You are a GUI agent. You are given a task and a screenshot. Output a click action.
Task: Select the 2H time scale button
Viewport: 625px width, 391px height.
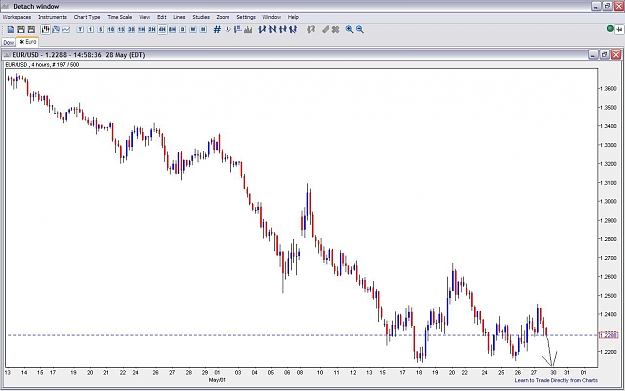tap(152, 29)
